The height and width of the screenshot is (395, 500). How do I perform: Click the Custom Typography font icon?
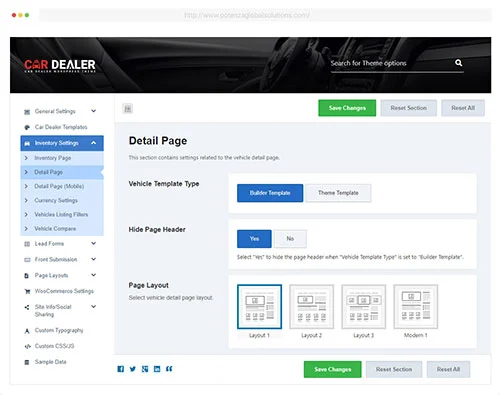point(27,331)
